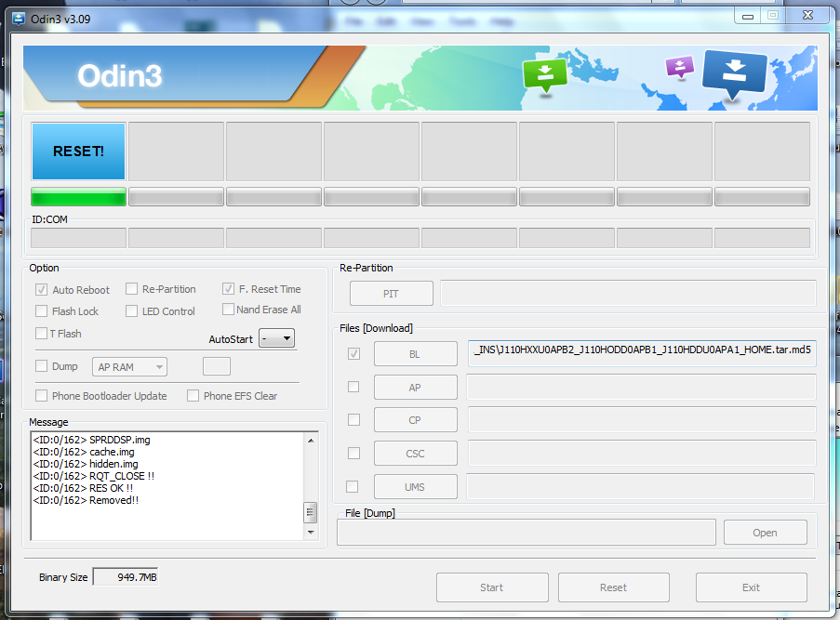Click the blue RESET! status box
This screenshot has height=620, width=840.
78,151
